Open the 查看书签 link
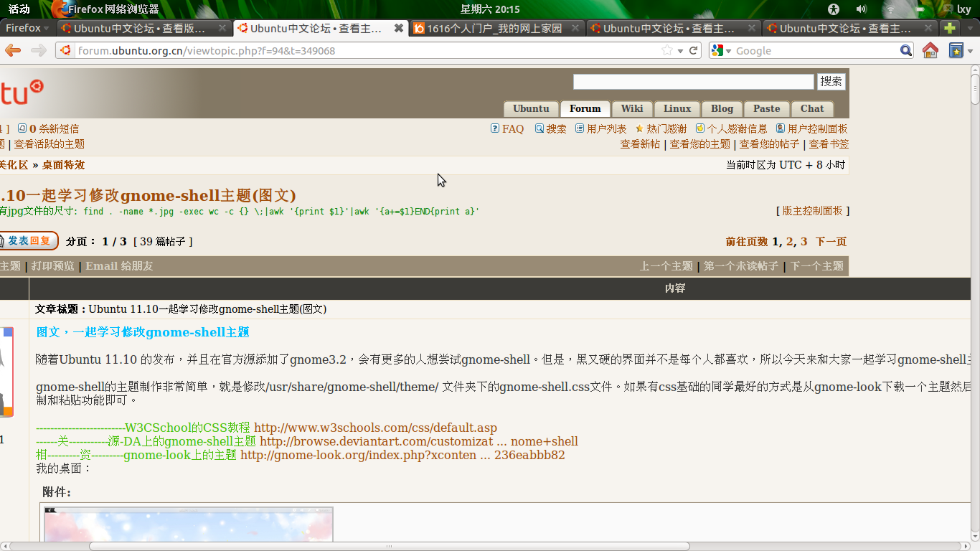 [x=829, y=144]
